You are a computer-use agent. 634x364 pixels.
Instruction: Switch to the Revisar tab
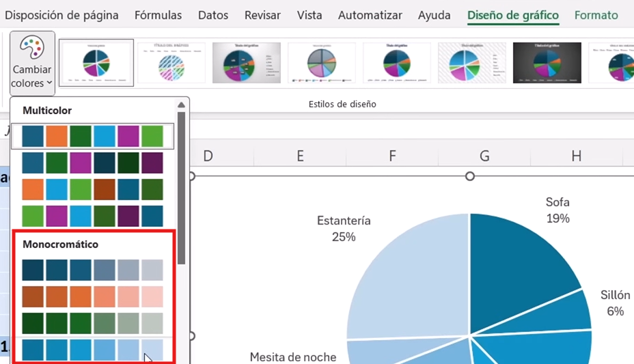pyautogui.click(x=262, y=15)
